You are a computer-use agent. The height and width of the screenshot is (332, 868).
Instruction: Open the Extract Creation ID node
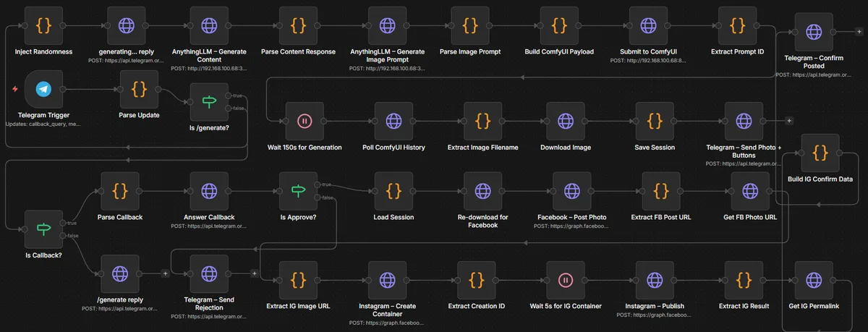(476, 279)
